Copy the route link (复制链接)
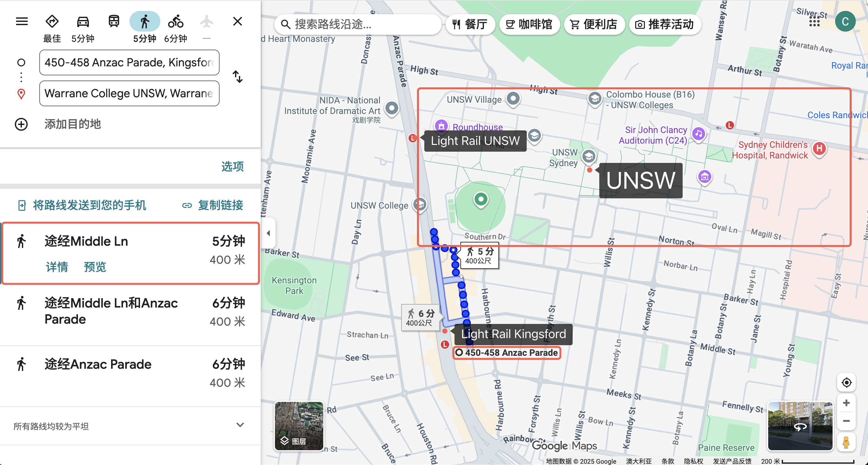 click(212, 205)
